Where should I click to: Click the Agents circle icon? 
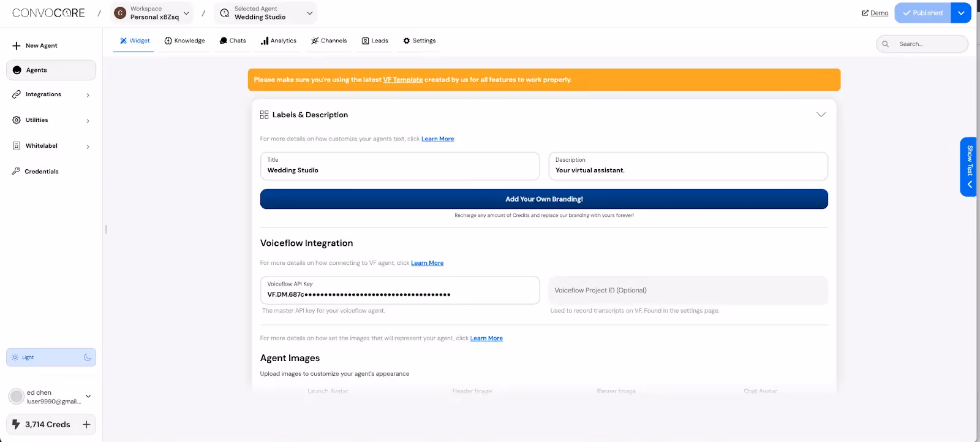coord(17,70)
